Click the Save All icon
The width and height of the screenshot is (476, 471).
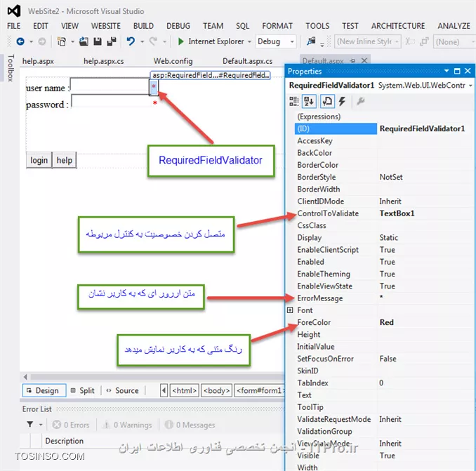click(112, 41)
